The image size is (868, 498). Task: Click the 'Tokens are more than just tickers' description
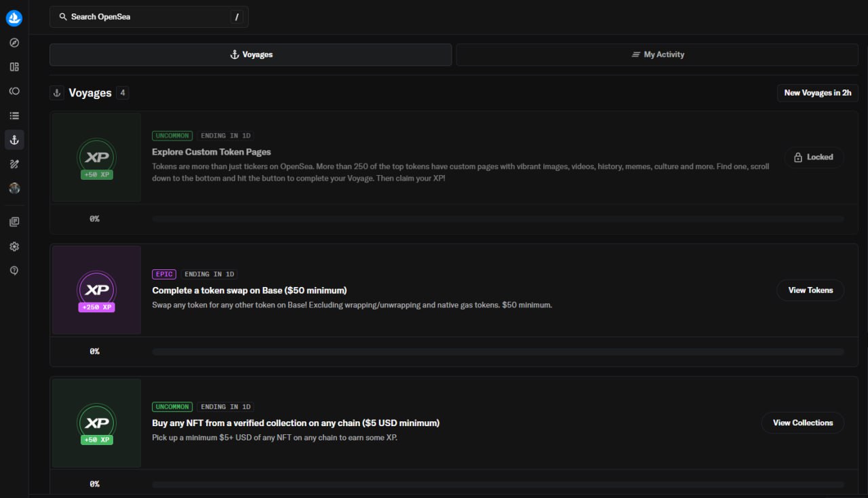461,172
